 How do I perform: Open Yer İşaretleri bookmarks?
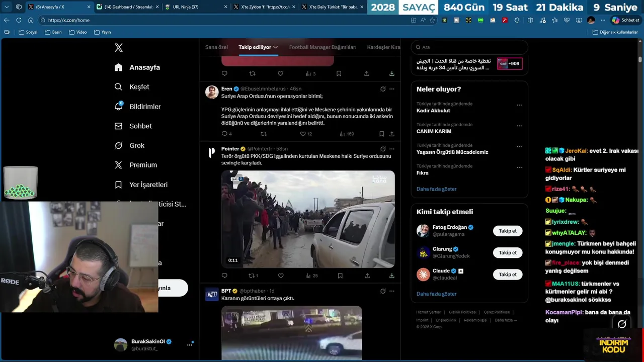pos(141,185)
